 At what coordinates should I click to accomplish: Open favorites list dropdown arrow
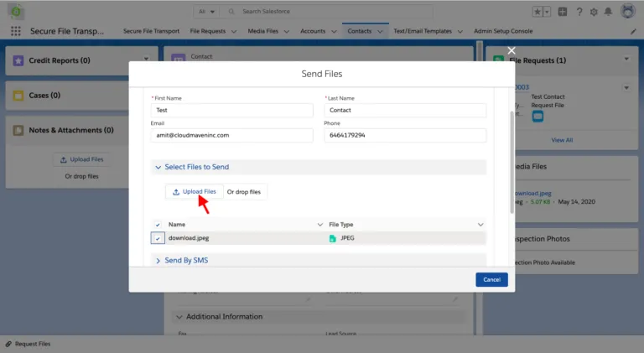[x=547, y=12]
